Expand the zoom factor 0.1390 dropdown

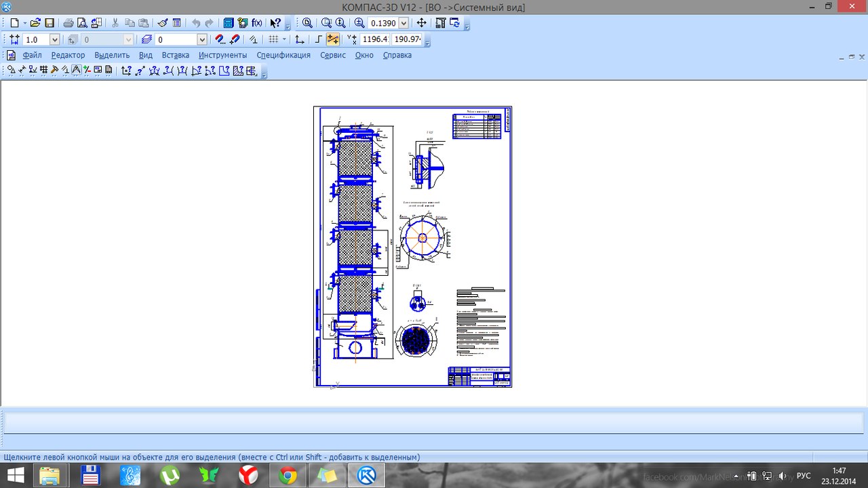click(404, 22)
